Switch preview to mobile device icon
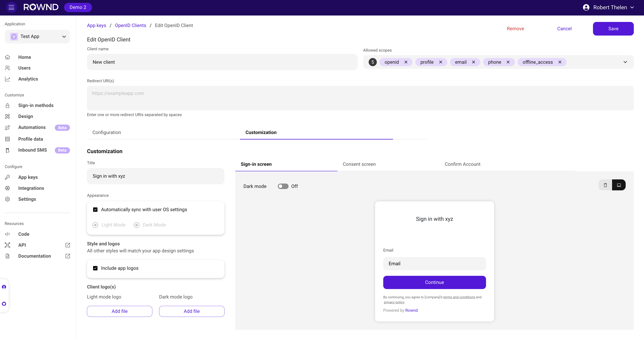Screen dimensions: 644x338 coord(605,185)
